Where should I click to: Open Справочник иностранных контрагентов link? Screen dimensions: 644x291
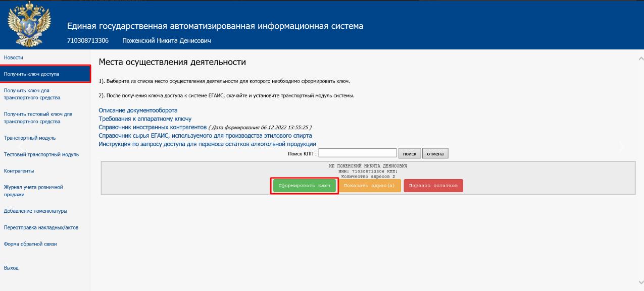coord(153,127)
